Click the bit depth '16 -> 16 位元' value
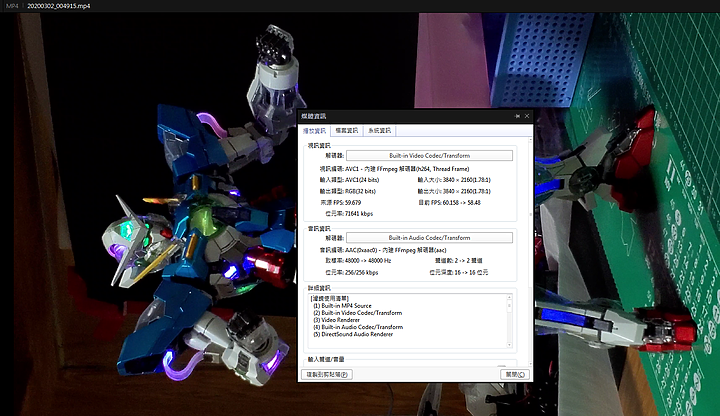This screenshot has width=720, height=416. pos(471,273)
